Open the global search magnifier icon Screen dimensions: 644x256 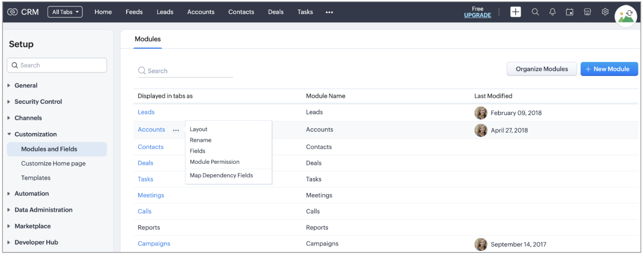pyautogui.click(x=535, y=12)
